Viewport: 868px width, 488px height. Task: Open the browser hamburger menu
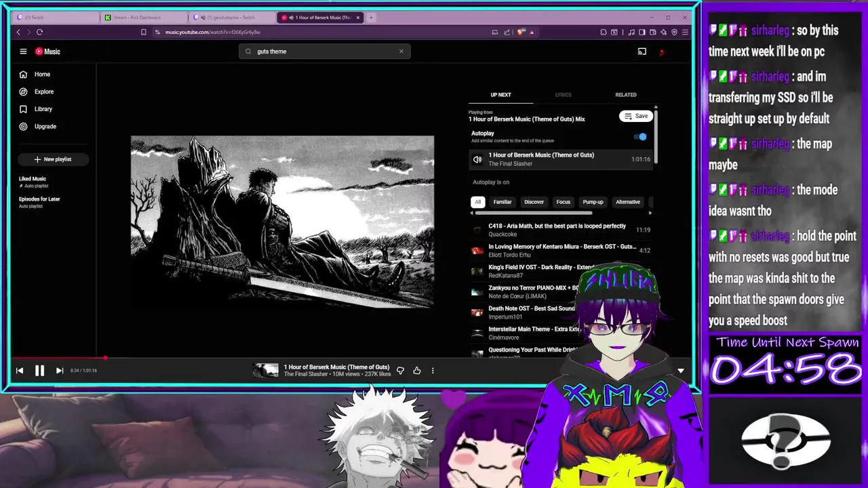(x=685, y=32)
